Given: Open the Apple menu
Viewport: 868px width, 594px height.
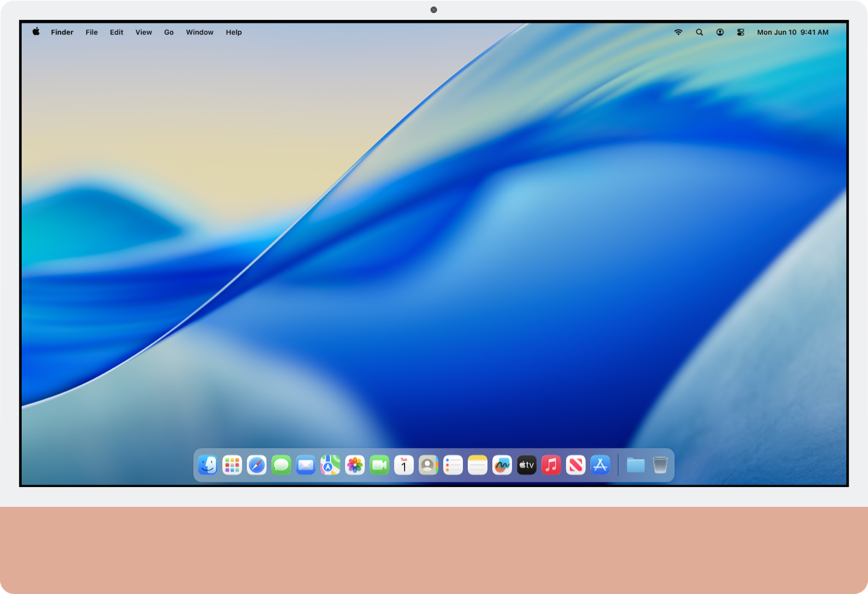Looking at the screenshot, I should pyautogui.click(x=35, y=32).
